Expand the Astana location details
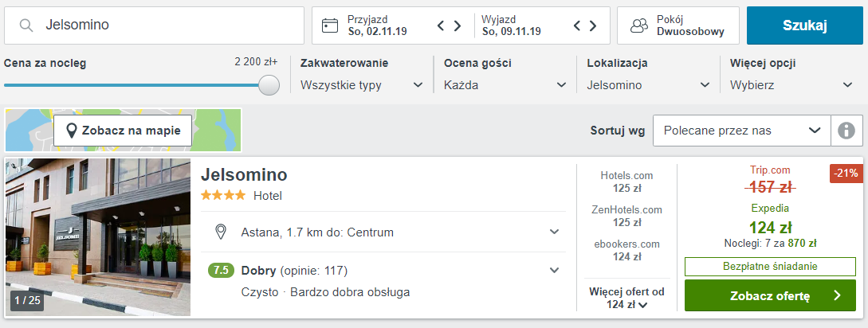 [554, 232]
